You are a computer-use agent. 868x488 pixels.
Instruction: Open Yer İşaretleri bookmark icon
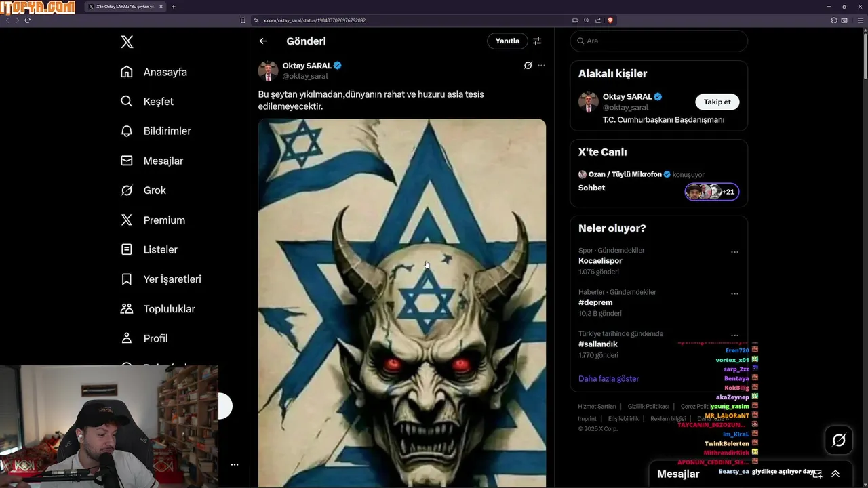tap(127, 279)
